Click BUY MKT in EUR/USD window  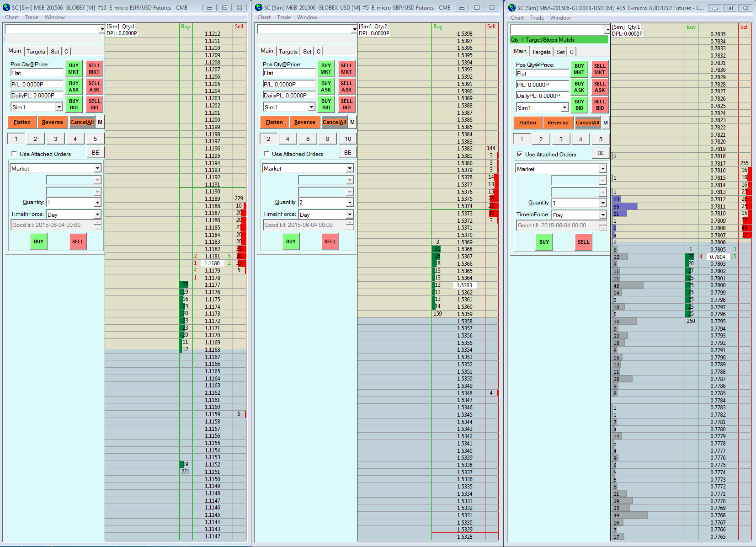coord(74,69)
